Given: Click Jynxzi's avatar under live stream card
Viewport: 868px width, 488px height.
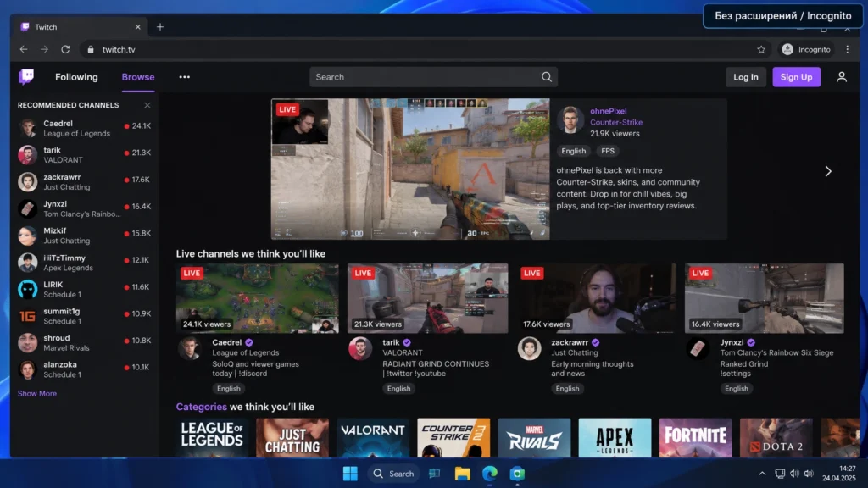Looking at the screenshot, I should coord(698,348).
